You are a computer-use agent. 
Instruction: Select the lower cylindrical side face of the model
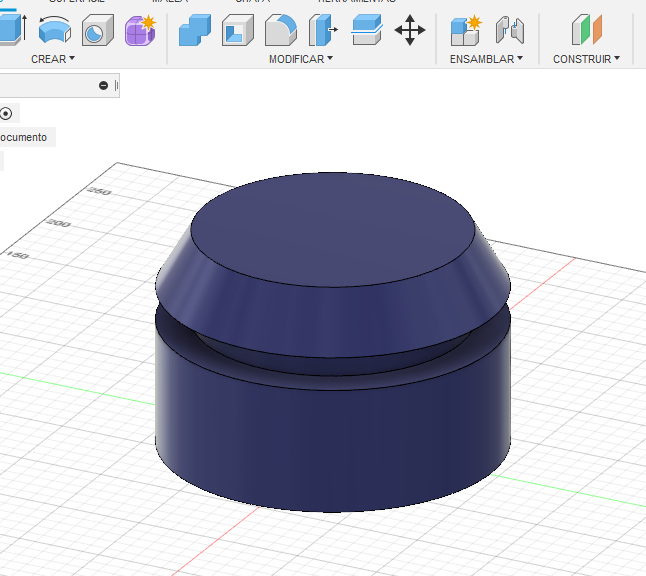(x=330, y=440)
